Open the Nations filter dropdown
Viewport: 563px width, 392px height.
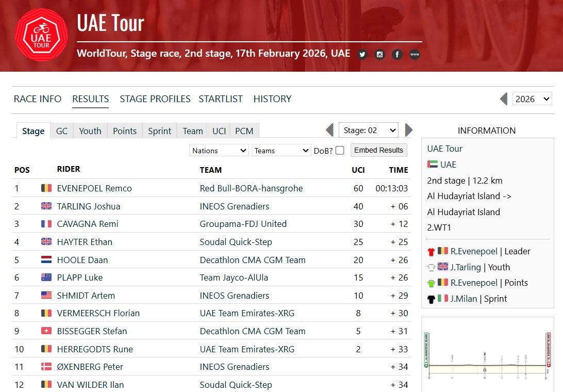pyautogui.click(x=219, y=150)
